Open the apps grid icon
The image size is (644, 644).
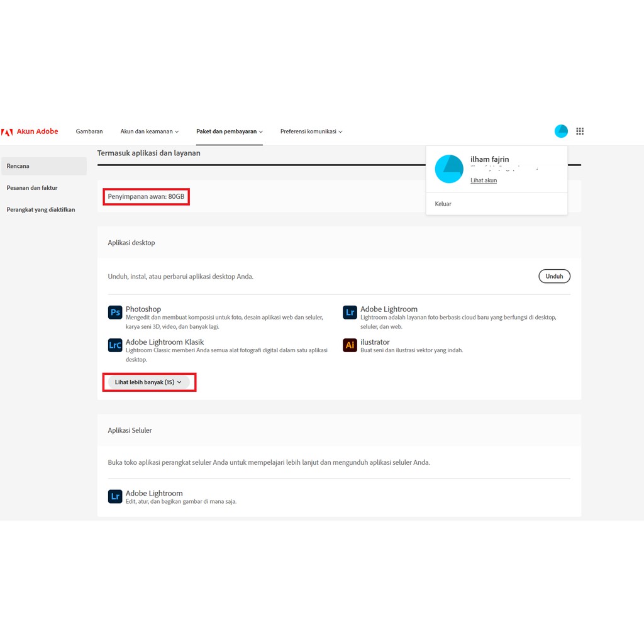coord(579,131)
